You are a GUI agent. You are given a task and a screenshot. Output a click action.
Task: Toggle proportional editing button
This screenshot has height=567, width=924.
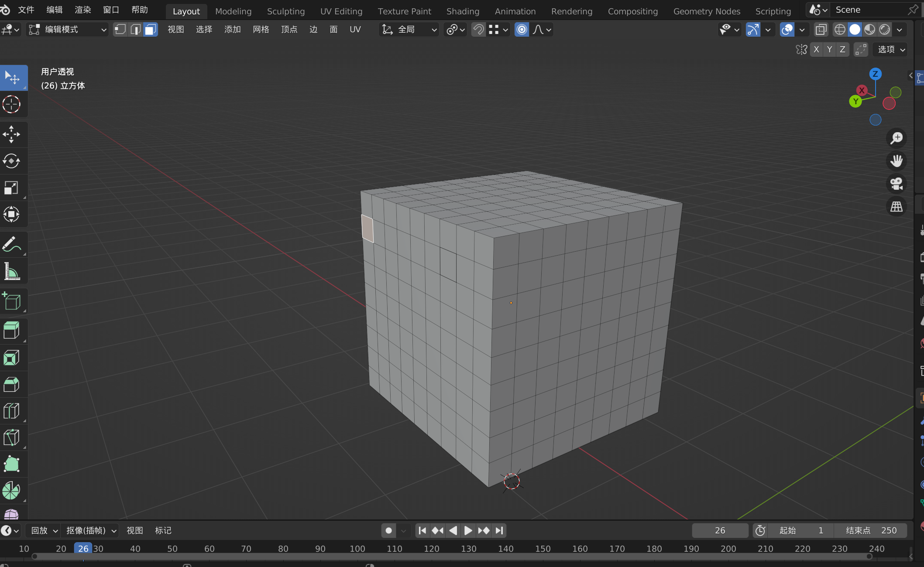coord(522,30)
